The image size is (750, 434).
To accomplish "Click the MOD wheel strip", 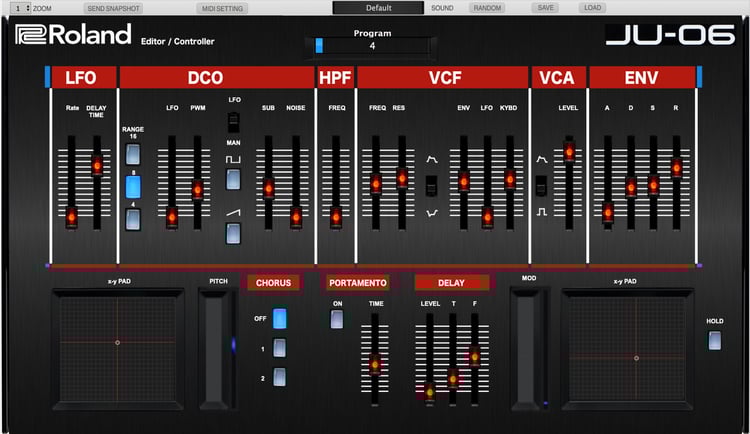I will [529, 348].
